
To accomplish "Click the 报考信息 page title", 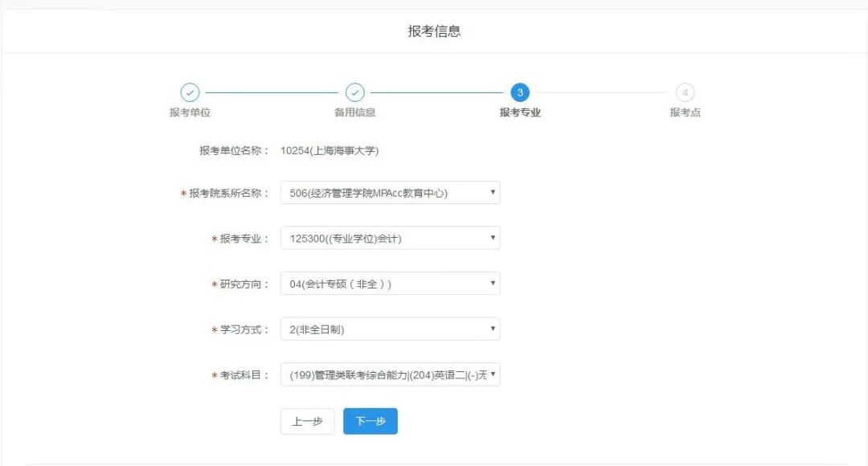I will tap(434, 31).
